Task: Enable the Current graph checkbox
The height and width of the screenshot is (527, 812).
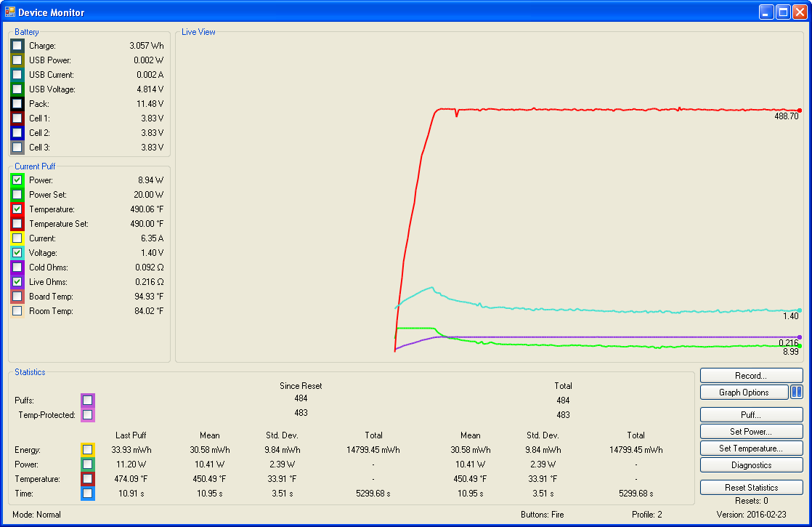Action: (17, 238)
